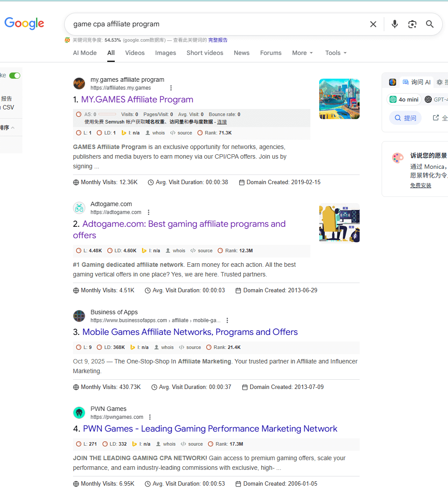This screenshot has width=448, height=494.
Task: Switch to Videos tab
Action: (x=135, y=53)
